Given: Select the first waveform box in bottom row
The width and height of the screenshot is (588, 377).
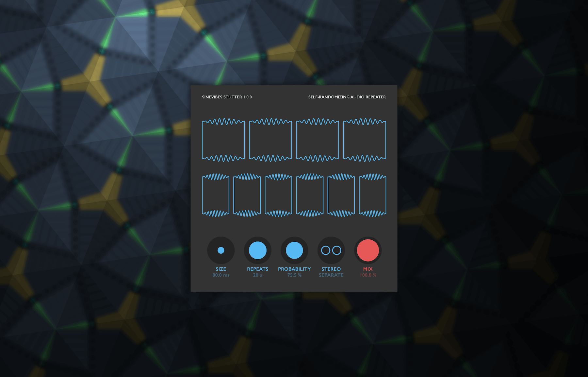Looking at the screenshot, I should (x=216, y=195).
